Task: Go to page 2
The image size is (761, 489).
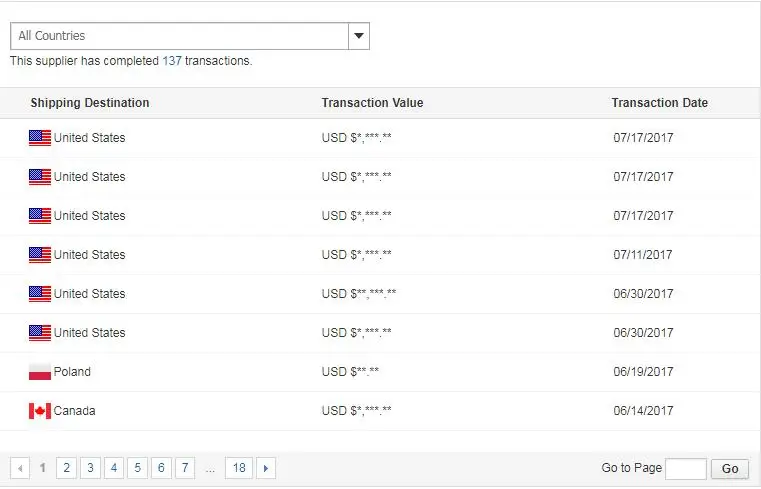Action: point(66,468)
